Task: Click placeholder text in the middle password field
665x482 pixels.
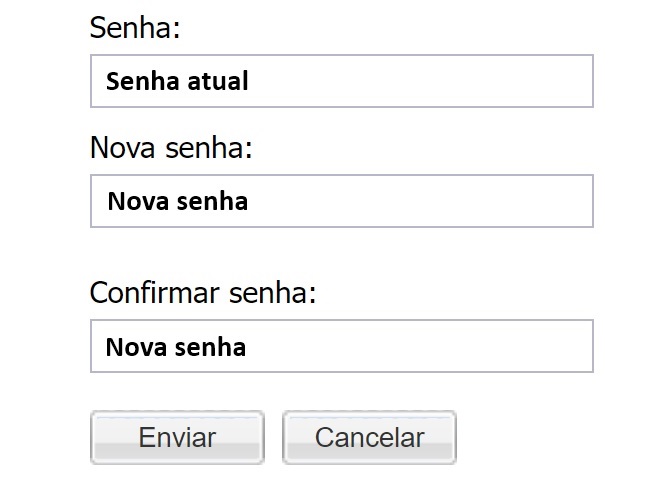Action: 177,201
